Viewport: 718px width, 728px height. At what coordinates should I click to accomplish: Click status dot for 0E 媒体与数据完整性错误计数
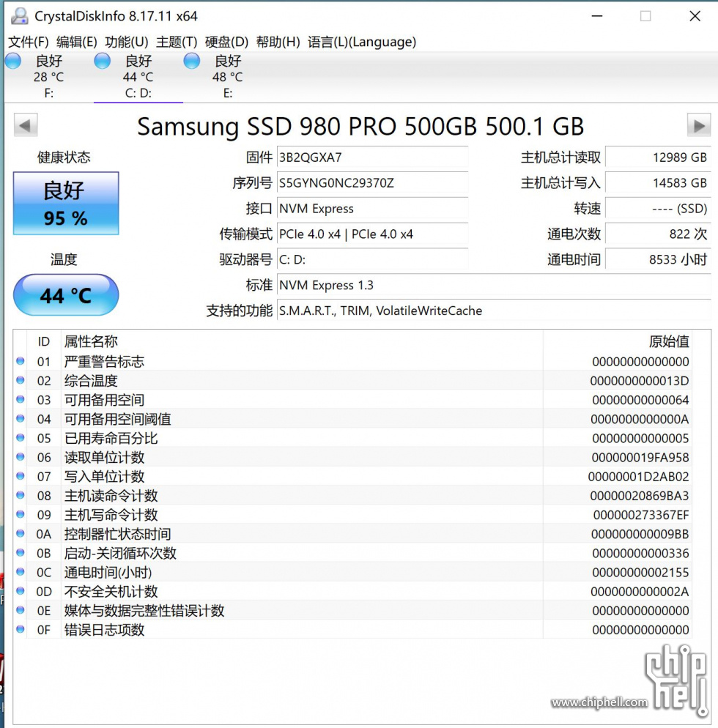(20, 610)
